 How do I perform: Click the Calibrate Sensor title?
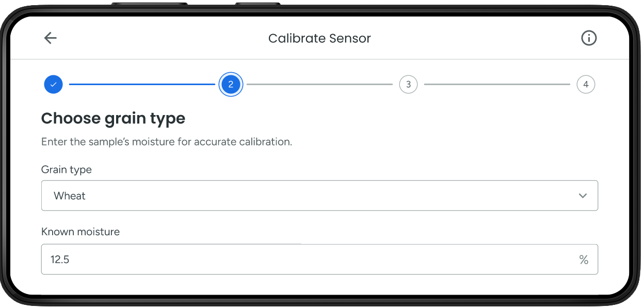319,38
